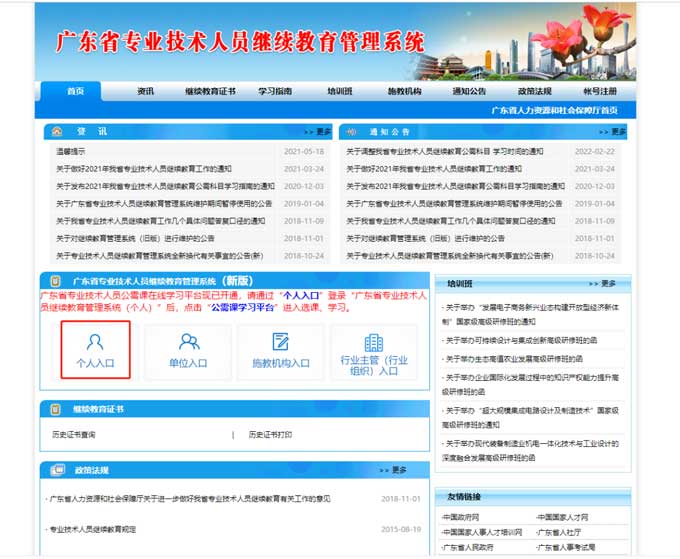The image size is (680, 559).
Task: Open the 学习指南 navigation item
Action: coord(275,91)
